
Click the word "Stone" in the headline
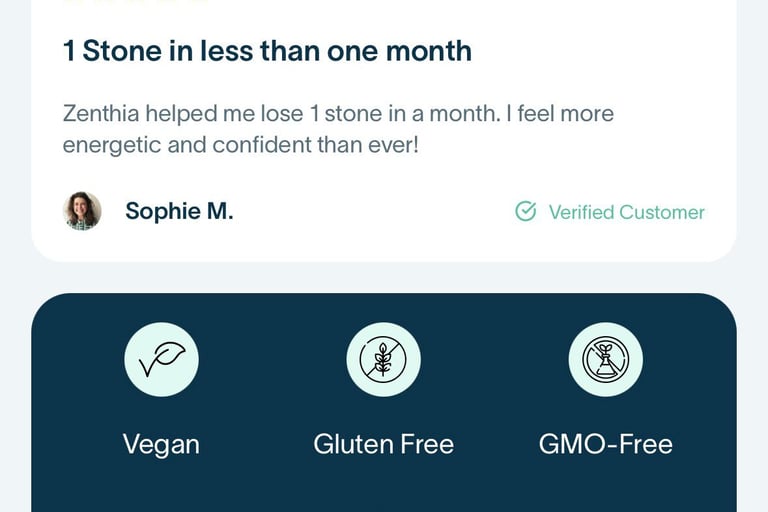[122, 51]
